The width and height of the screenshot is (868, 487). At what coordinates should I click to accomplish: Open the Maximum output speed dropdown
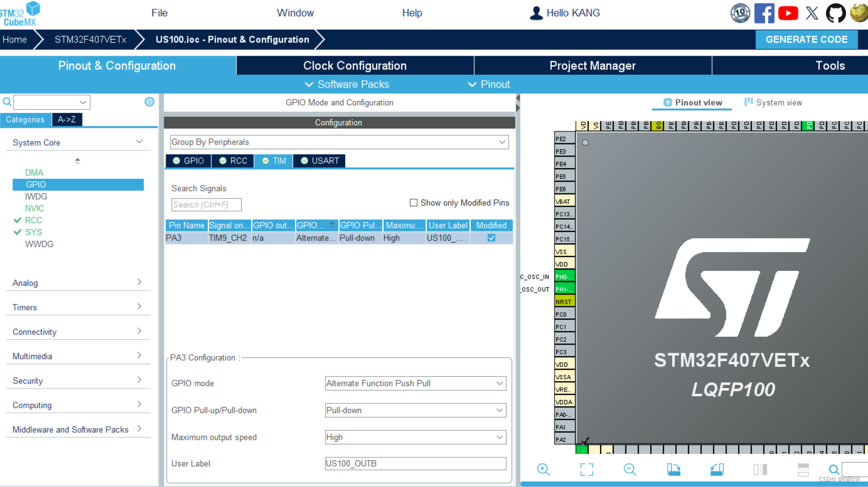pos(416,437)
